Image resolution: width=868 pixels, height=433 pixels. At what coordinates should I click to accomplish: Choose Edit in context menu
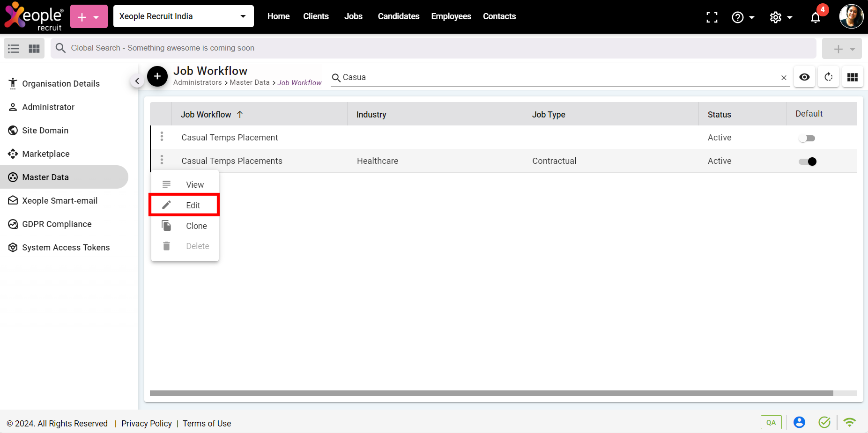pyautogui.click(x=184, y=205)
